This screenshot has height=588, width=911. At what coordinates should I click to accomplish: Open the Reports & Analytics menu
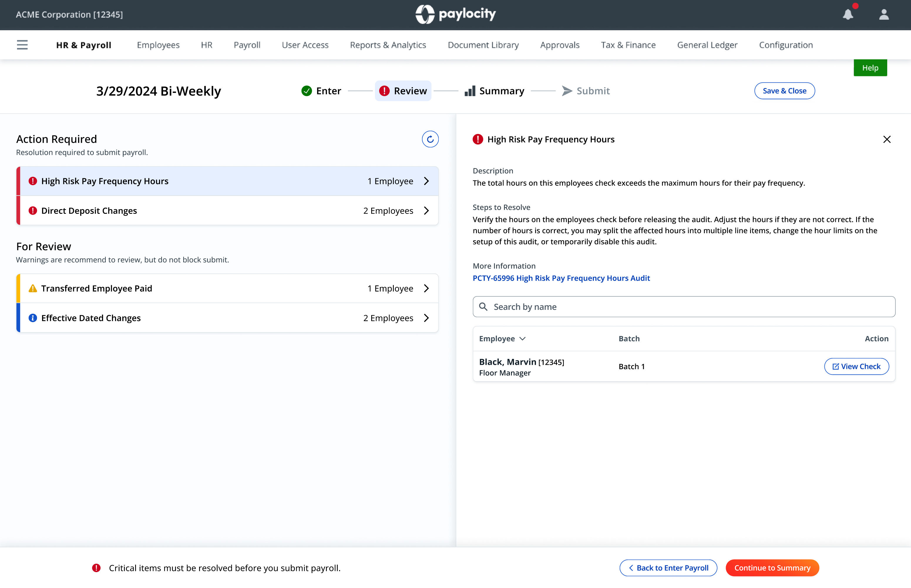388,45
